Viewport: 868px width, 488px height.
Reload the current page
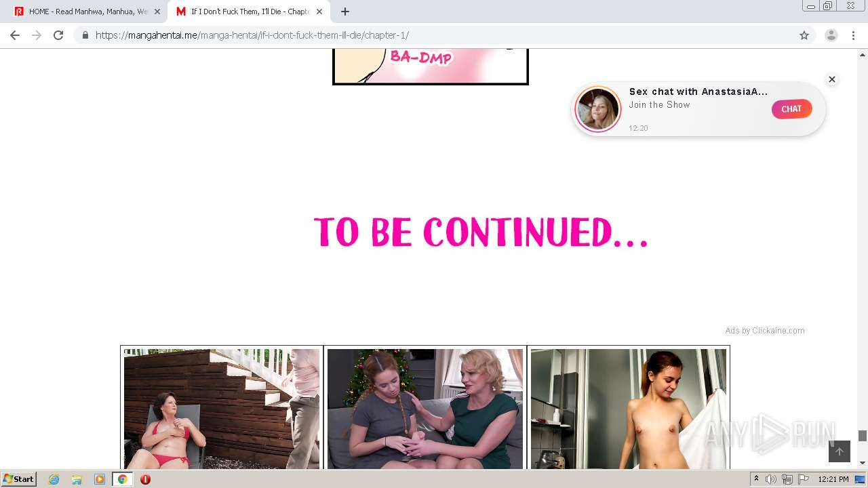(58, 35)
